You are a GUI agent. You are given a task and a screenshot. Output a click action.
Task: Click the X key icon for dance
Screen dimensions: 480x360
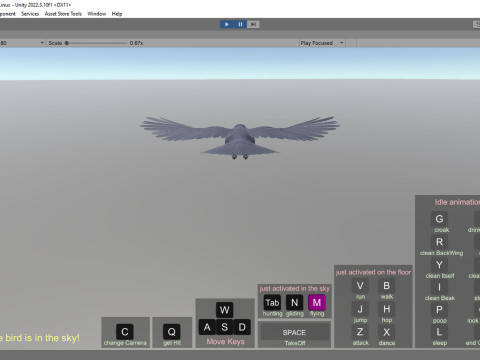pyautogui.click(x=386, y=332)
